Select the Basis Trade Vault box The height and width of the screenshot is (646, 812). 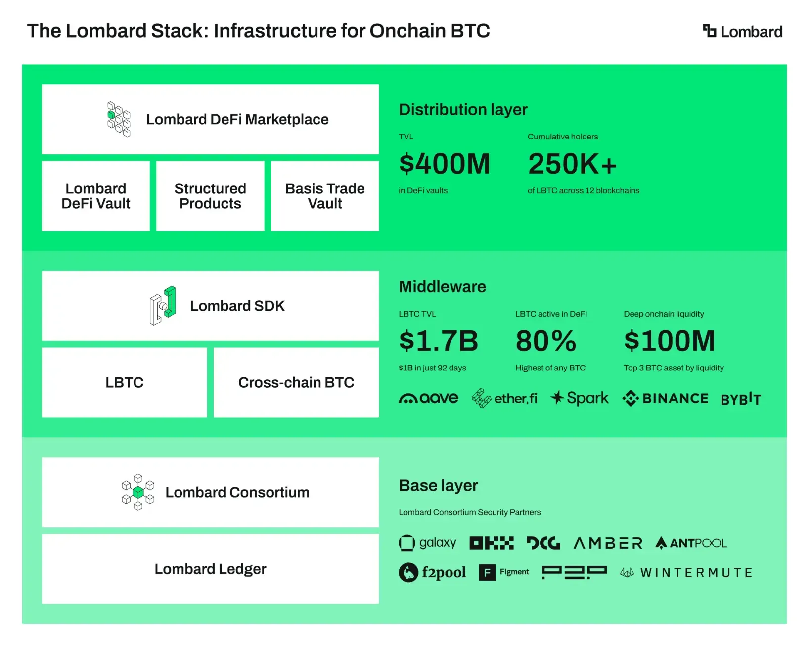[x=325, y=196]
